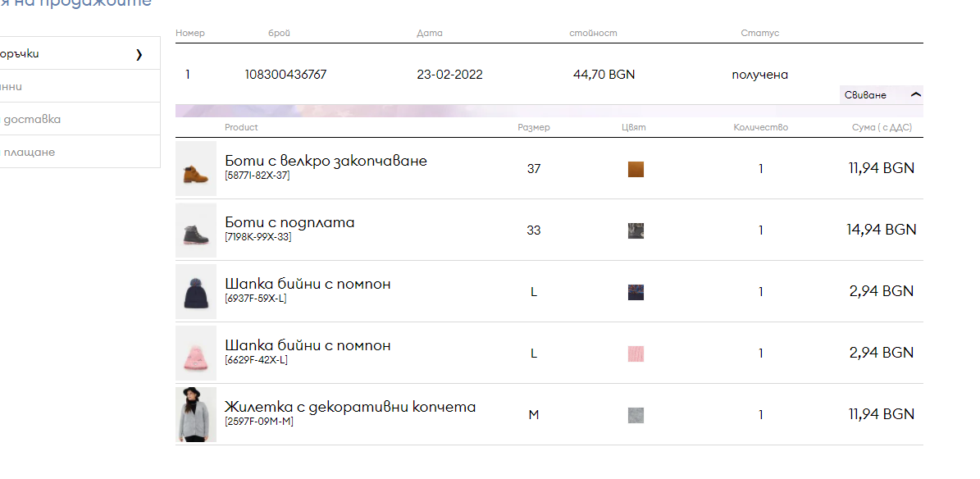Collapse the order details with Свиване
Screen dimensions: 980x479
(x=867, y=95)
